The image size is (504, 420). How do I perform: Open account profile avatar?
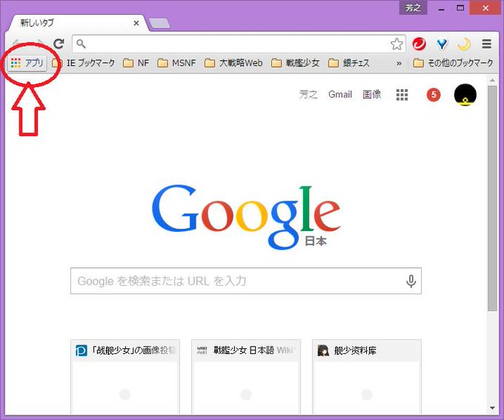tap(465, 95)
